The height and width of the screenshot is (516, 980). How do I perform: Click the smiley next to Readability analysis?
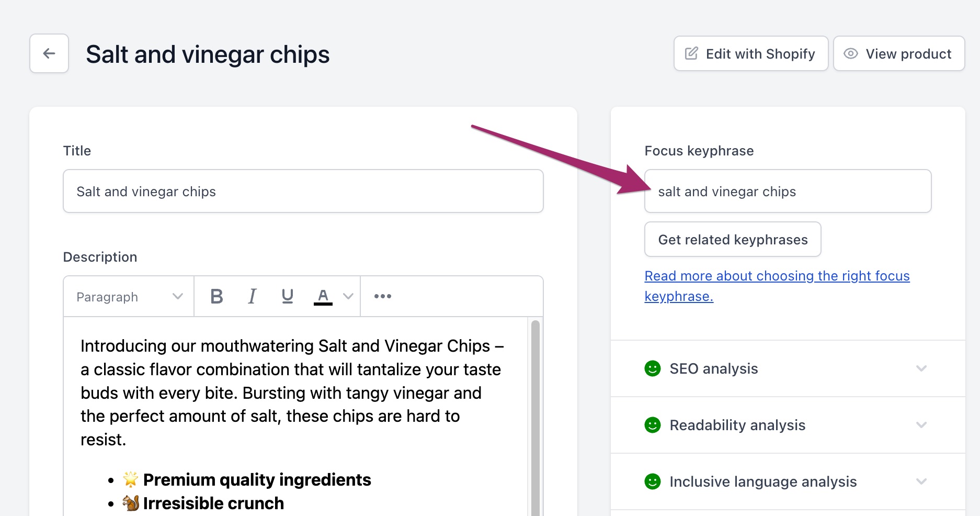point(653,425)
